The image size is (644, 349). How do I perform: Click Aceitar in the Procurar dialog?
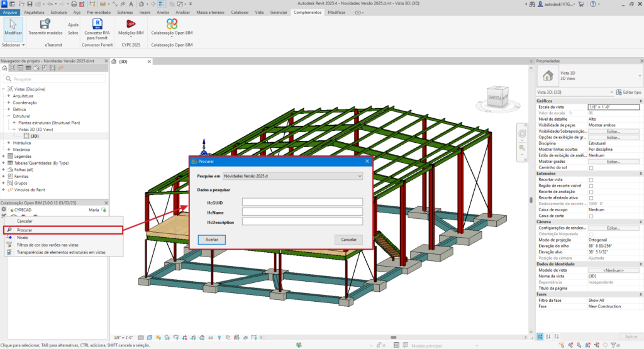point(211,240)
